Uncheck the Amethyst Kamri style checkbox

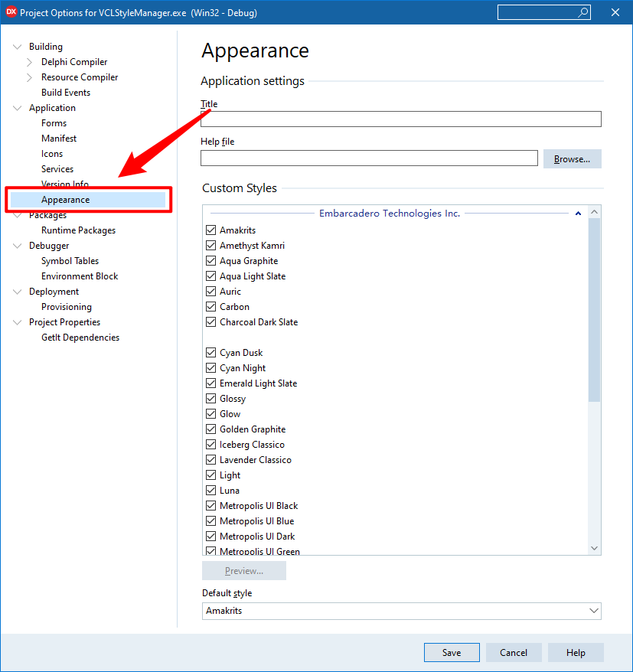[210, 246]
